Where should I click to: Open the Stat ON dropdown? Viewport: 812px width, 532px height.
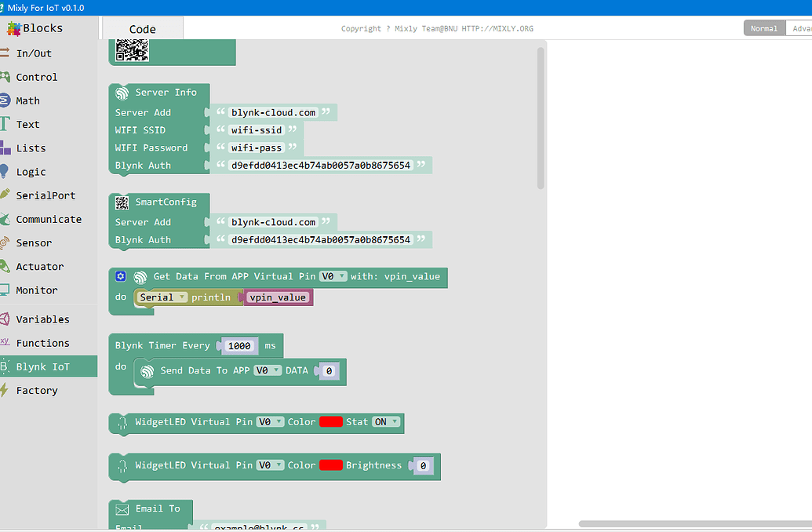(x=386, y=422)
